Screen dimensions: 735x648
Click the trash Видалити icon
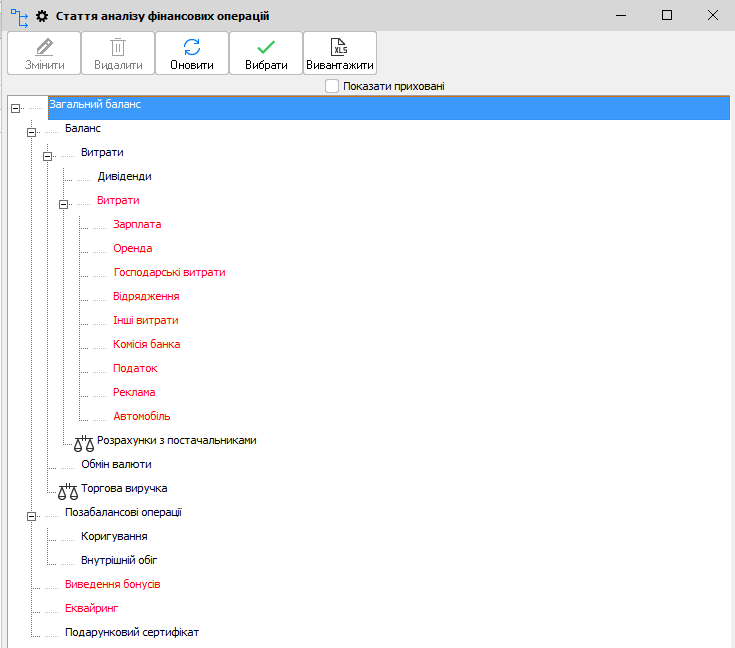(118, 46)
